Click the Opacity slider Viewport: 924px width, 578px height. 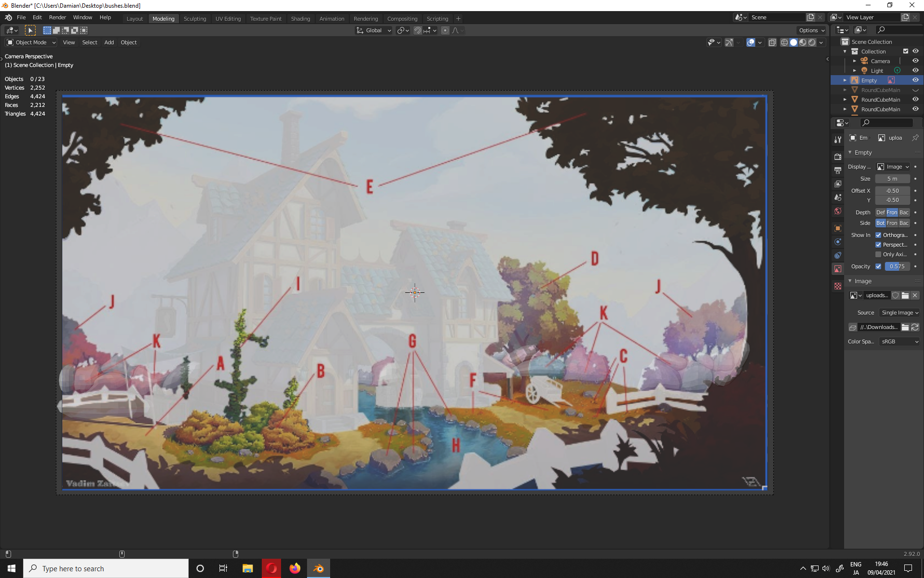(x=897, y=266)
